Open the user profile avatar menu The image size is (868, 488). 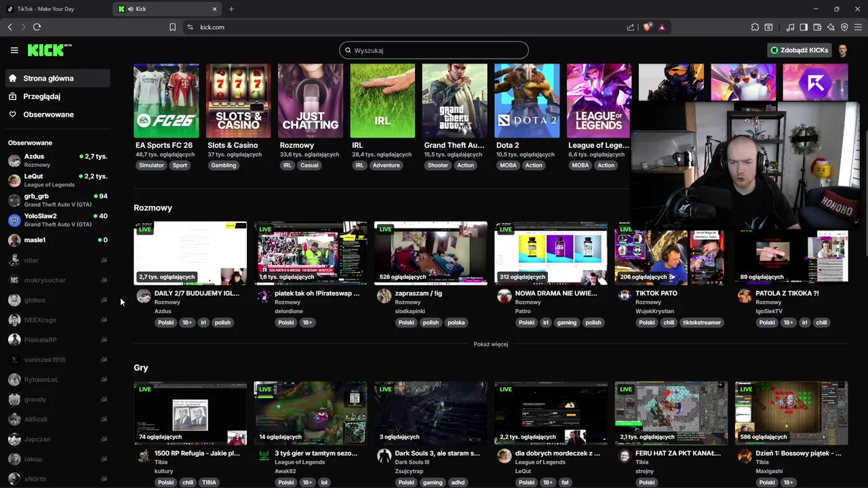click(x=842, y=50)
